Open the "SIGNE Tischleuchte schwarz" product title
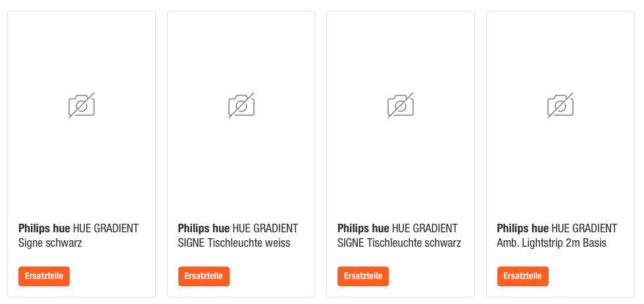Viewport: 644px width, 304px height. click(x=399, y=243)
